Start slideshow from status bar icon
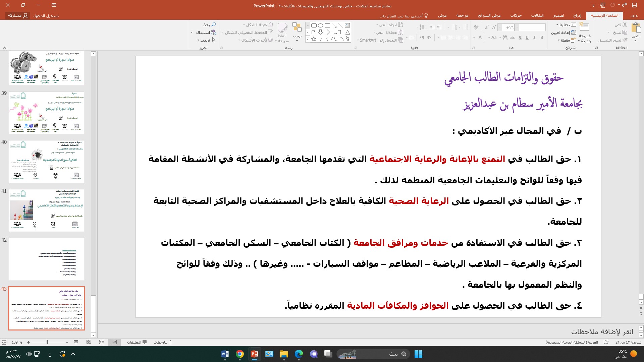The width and height of the screenshot is (644, 362). pyautogui.click(x=76, y=342)
